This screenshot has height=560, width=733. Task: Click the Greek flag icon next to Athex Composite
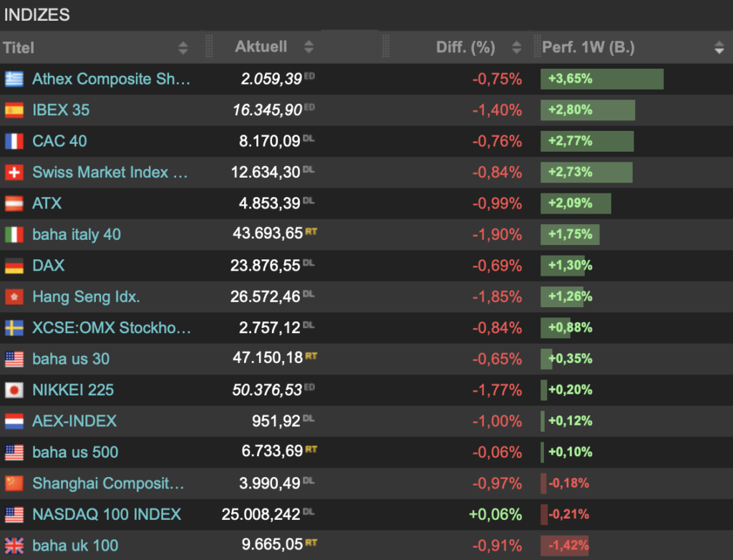coord(14,79)
